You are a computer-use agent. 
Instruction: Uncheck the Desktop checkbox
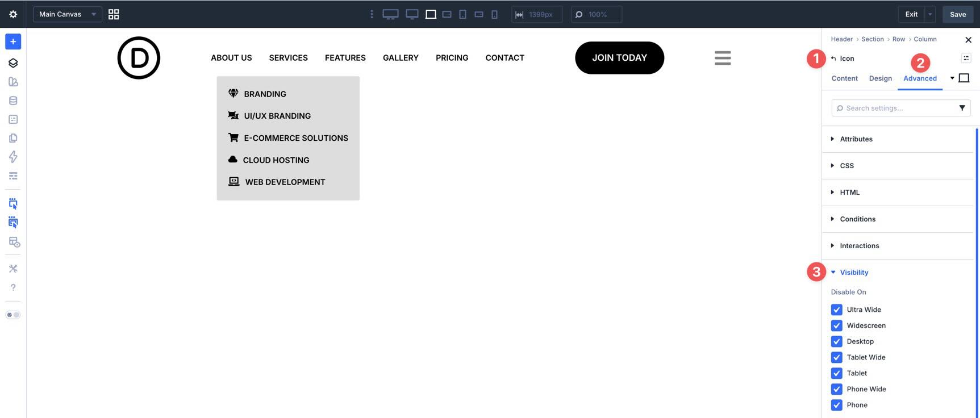[836, 341]
